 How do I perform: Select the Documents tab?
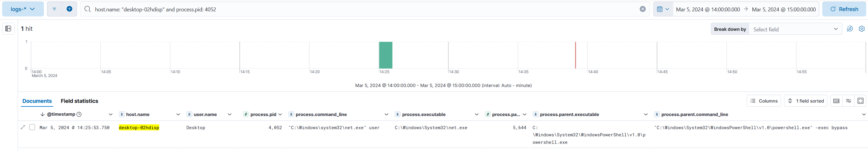pyautogui.click(x=37, y=101)
